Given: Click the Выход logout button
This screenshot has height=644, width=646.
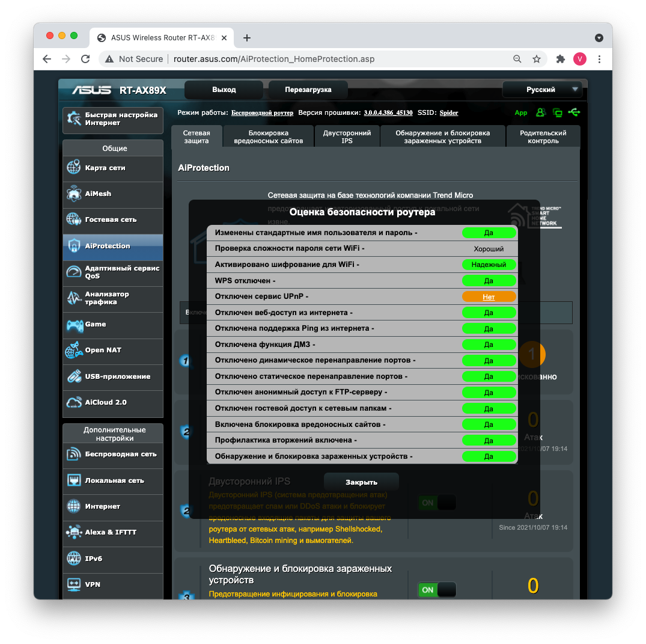Looking at the screenshot, I should click(x=224, y=90).
